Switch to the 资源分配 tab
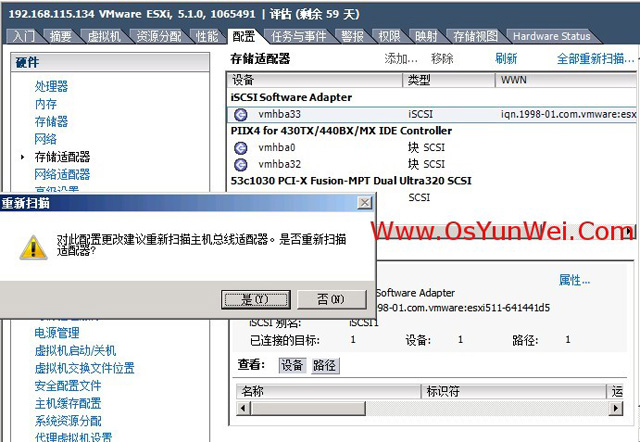Screen dimensions: 640x442 [x=159, y=36]
